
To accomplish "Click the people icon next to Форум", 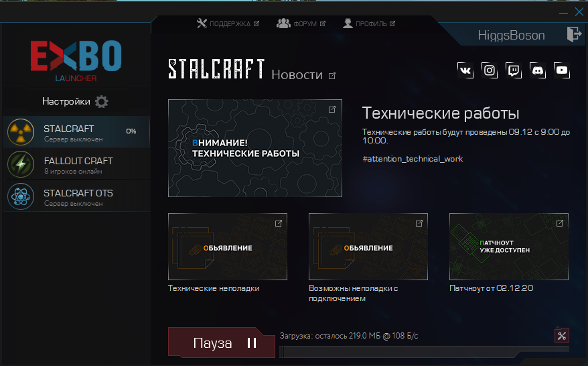I will click(283, 23).
